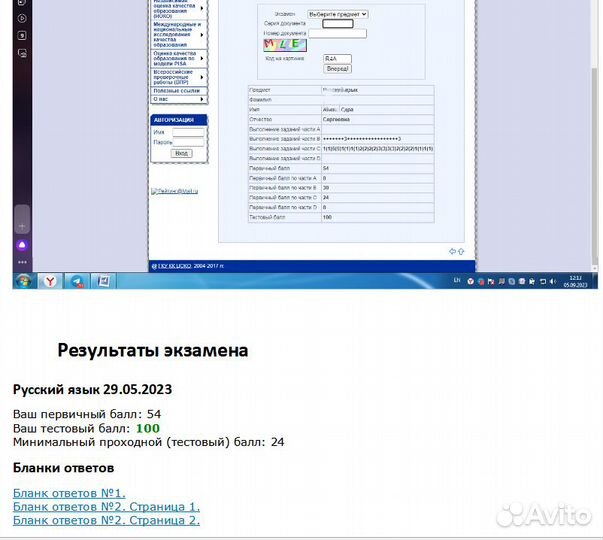Click the document number input field
The height and width of the screenshot is (540, 603).
click(338, 34)
